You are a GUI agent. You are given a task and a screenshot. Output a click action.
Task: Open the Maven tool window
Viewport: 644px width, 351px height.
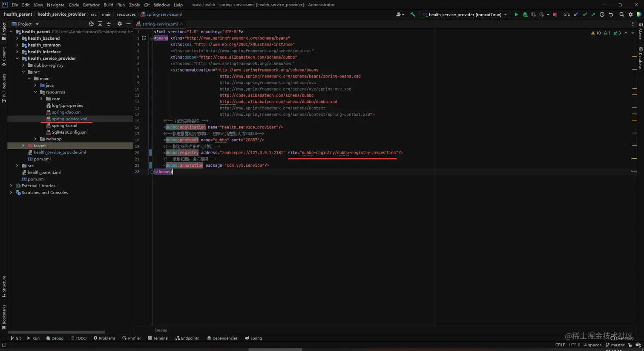click(641, 32)
